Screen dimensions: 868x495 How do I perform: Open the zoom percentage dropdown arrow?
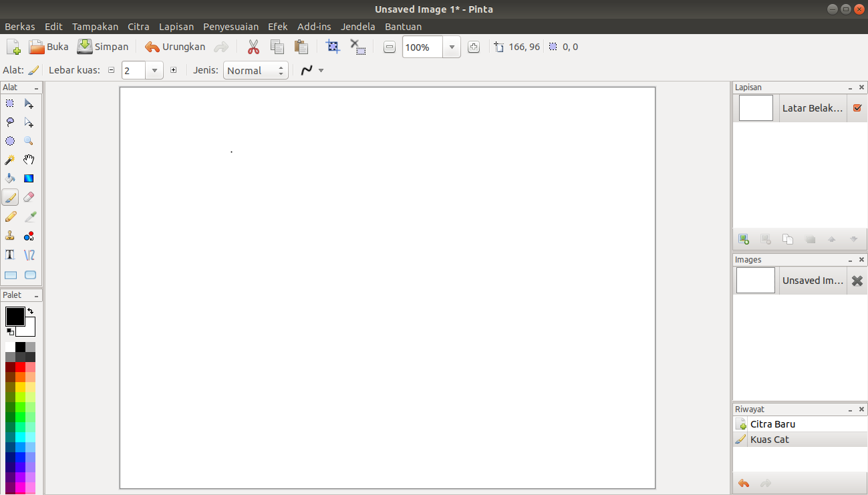click(x=452, y=47)
